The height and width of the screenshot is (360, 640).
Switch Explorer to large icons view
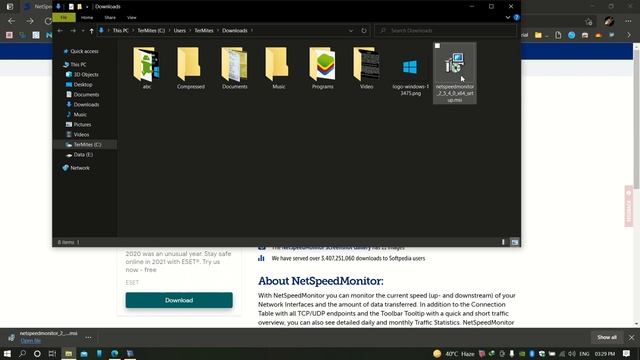pyautogui.click(x=515, y=242)
